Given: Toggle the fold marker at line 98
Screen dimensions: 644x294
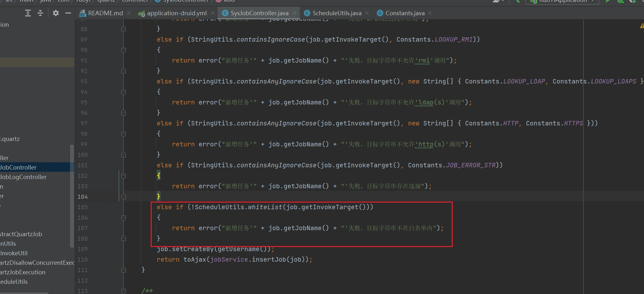Looking at the screenshot, I should point(123,134).
